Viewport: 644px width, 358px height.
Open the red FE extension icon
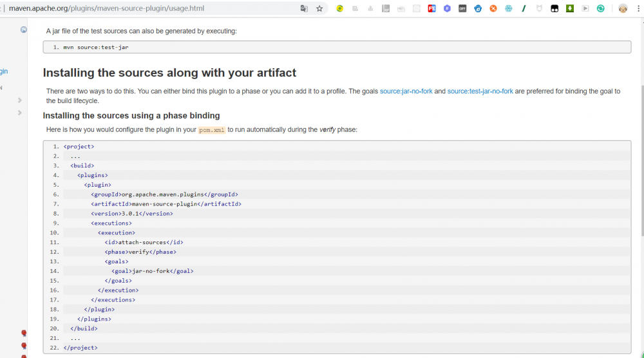(x=431, y=8)
